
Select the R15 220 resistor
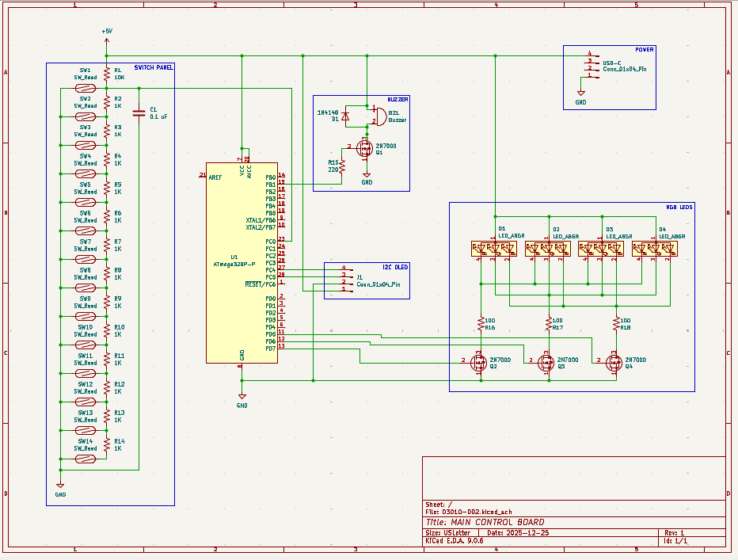point(342,167)
